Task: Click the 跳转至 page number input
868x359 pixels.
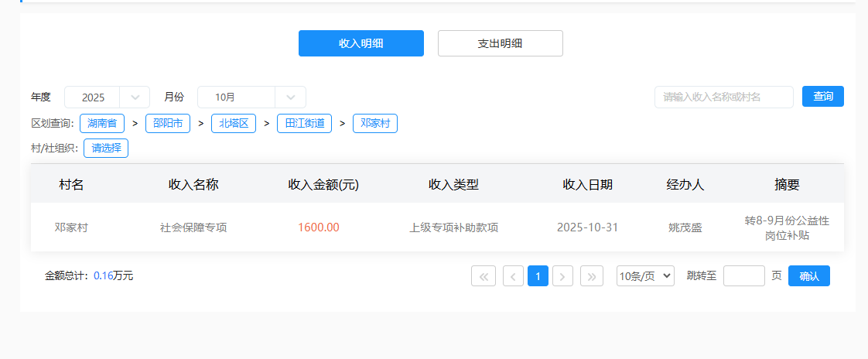Action: [743, 276]
